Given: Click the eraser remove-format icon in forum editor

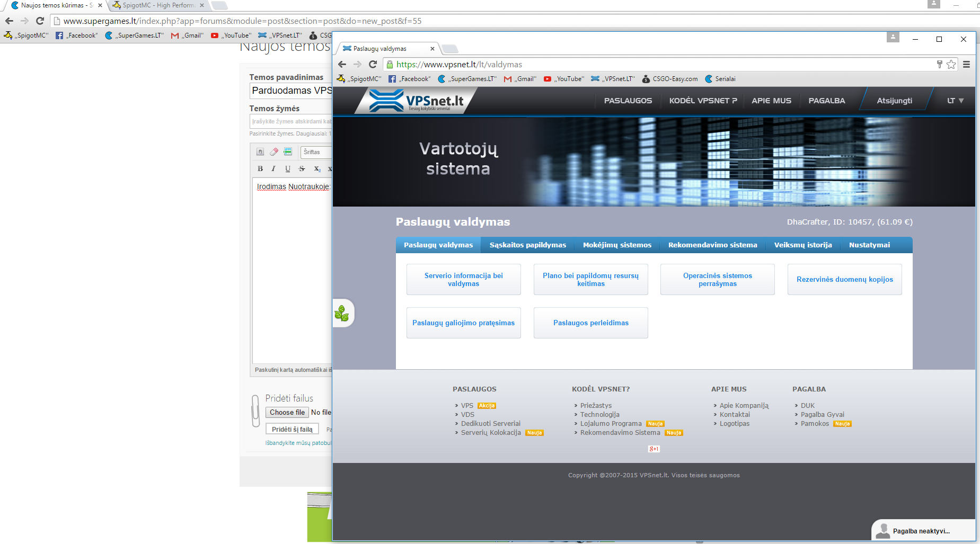Looking at the screenshot, I should click(x=274, y=152).
